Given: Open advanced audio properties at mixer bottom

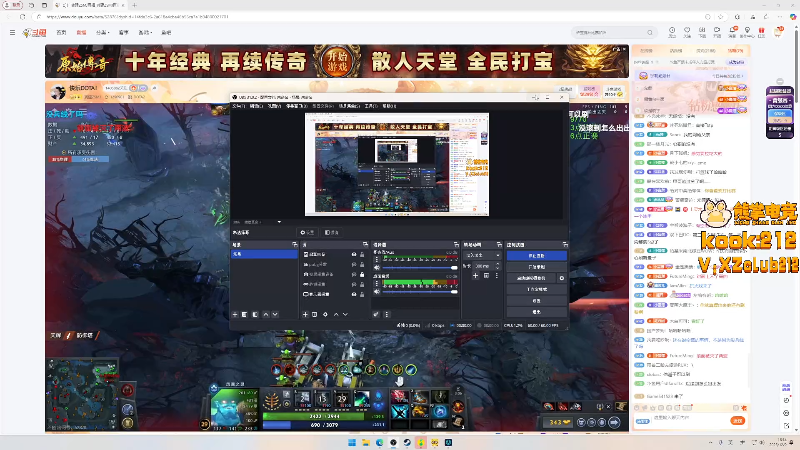Looking at the screenshot, I should [x=376, y=314].
